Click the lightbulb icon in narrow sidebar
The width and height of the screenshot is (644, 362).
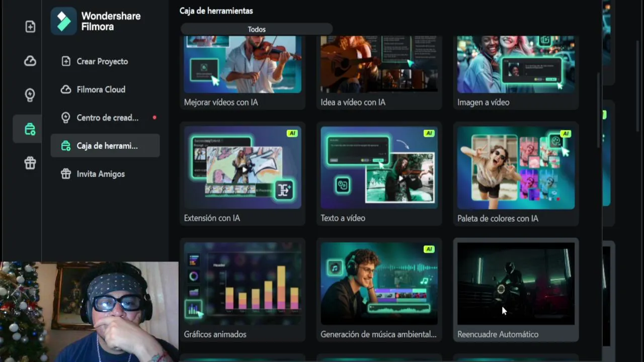pos(30,95)
